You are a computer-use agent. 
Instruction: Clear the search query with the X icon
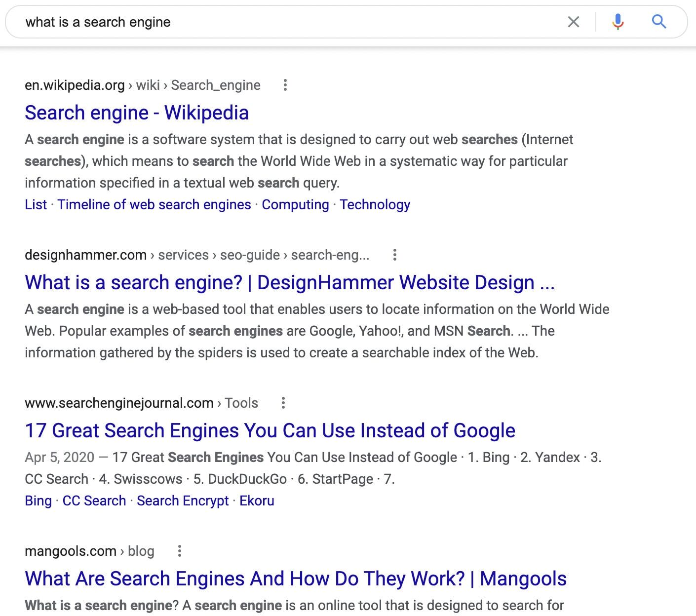pos(573,22)
